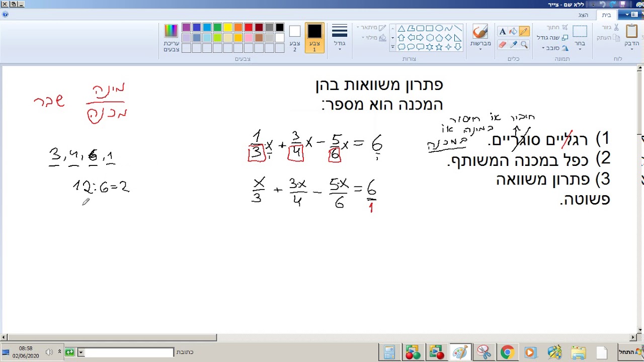
Task: Click the Start (התחל) button
Action: click(630, 352)
